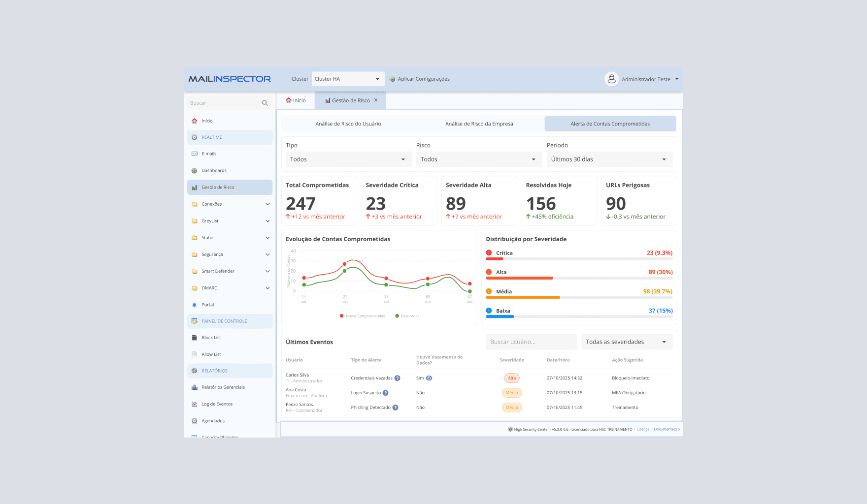
Task: Select Alerta de Contas Comprometidas tab
Action: coord(610,124)
